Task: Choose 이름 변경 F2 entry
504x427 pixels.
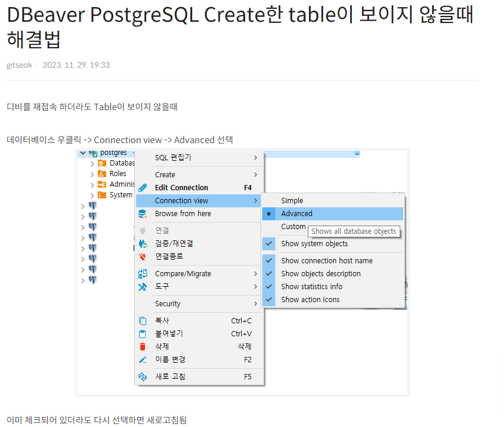Action: (x=199, y=360)
